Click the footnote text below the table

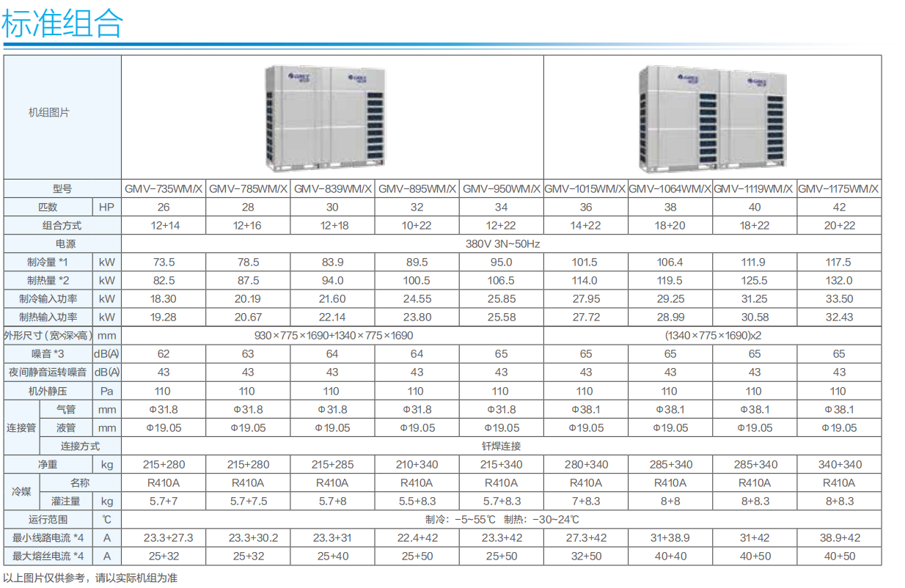[91, 578]
